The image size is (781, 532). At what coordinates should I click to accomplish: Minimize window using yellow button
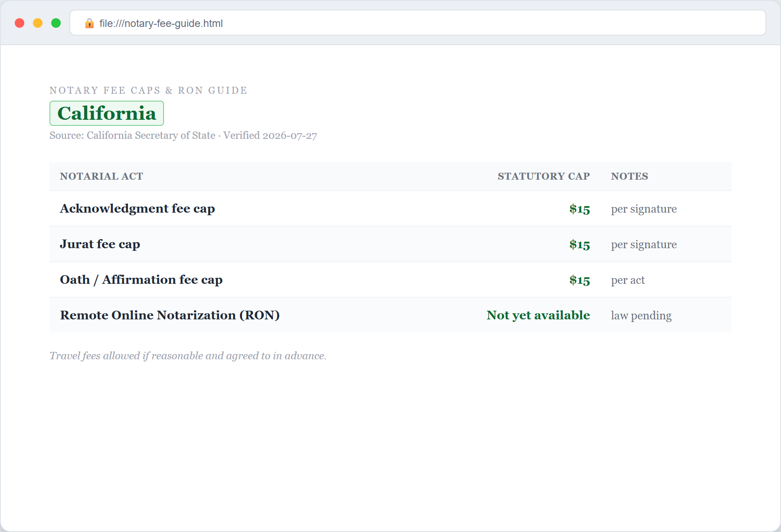click(38, 23)
